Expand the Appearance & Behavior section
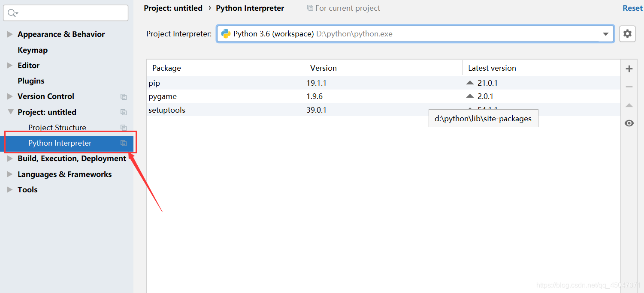The image size is (644, 293). [x=9, y=34]
